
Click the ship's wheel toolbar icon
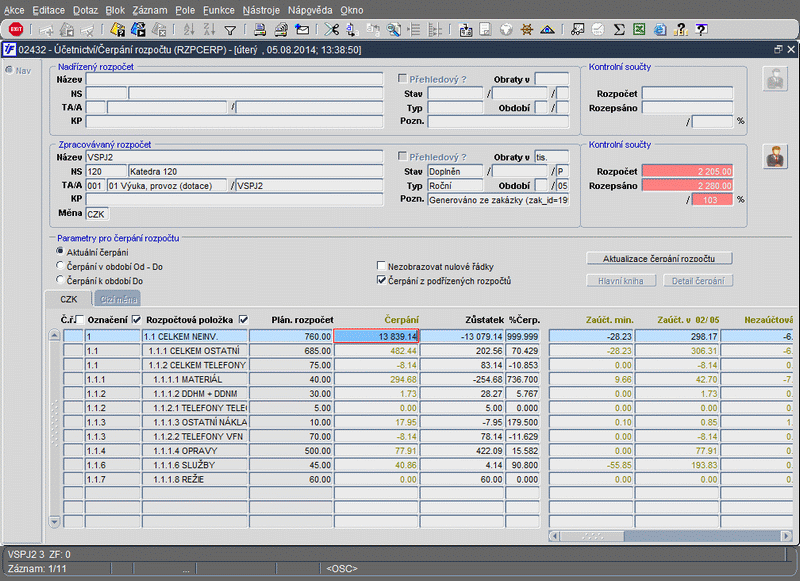point(527,29)
